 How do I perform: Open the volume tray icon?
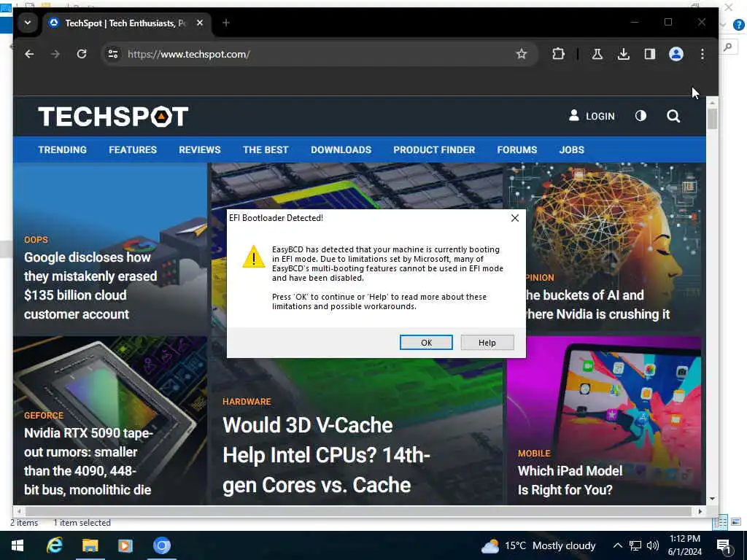click(x=653, y=545)
